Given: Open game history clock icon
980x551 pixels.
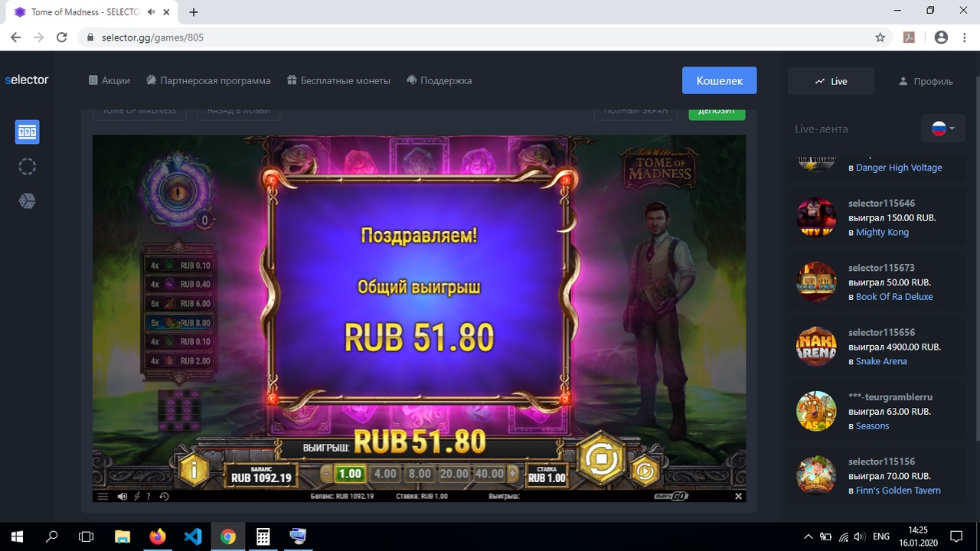Looking at the screenshot, I should [x=164, y=497].
